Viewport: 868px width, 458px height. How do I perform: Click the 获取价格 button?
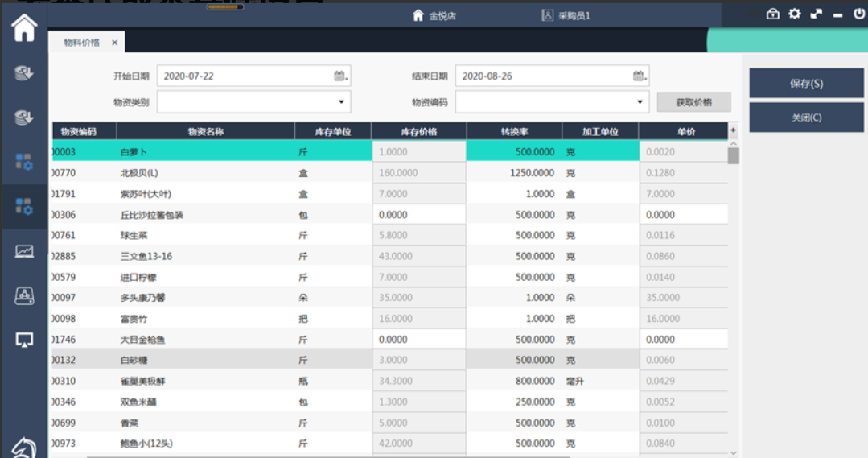coord(693,102)
